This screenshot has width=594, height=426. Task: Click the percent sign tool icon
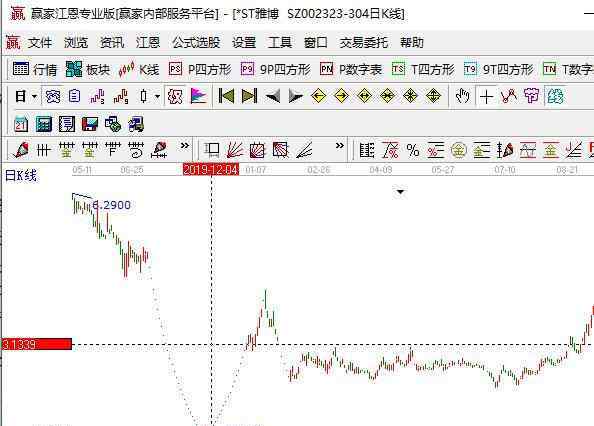[x=413, y=150]
